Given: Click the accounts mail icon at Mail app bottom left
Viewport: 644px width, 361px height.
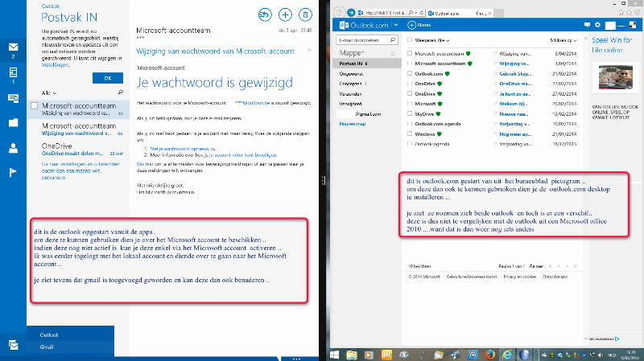Looking at the screenshot, I should coord(13,345).
